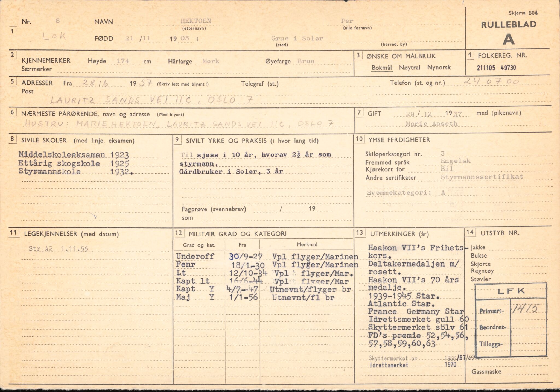Image resolution: width=560 pixels, height=392 pixels.
Task: Select the RULLEBLAD heading
Action: [509, 25]
